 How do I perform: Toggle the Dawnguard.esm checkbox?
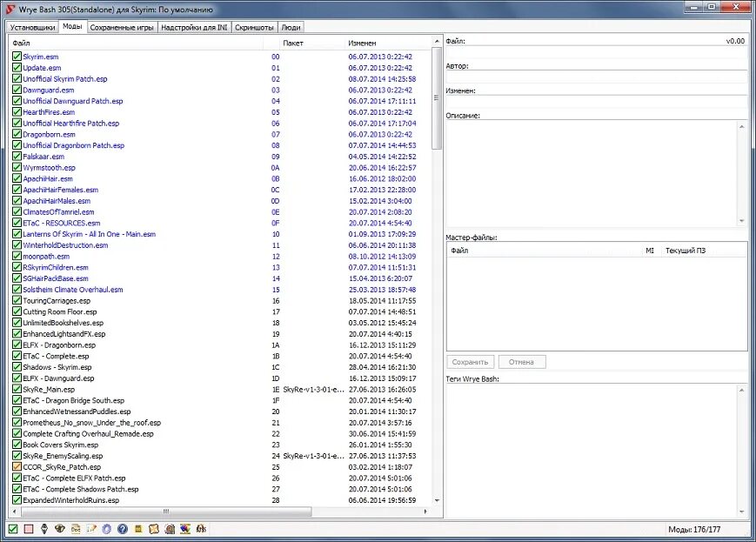17,90
